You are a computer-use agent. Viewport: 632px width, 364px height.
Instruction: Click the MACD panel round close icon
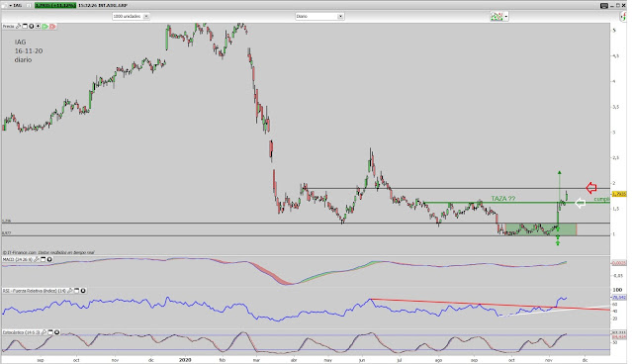49,259
